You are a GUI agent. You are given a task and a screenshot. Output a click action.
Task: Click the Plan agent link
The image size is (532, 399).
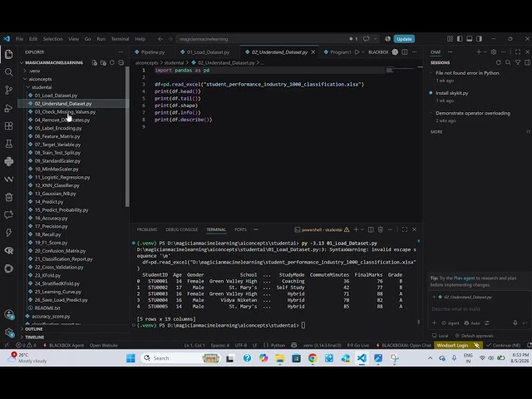464,278
